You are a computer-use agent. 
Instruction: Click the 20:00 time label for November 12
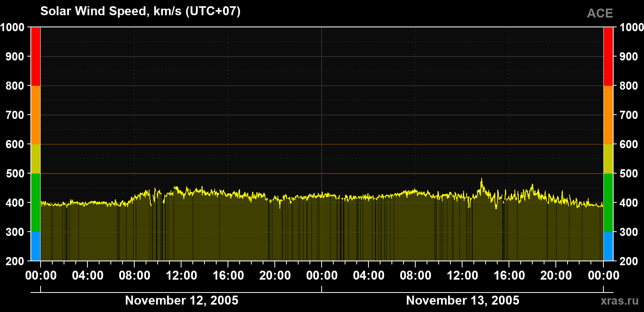click(x=275, y=276)
